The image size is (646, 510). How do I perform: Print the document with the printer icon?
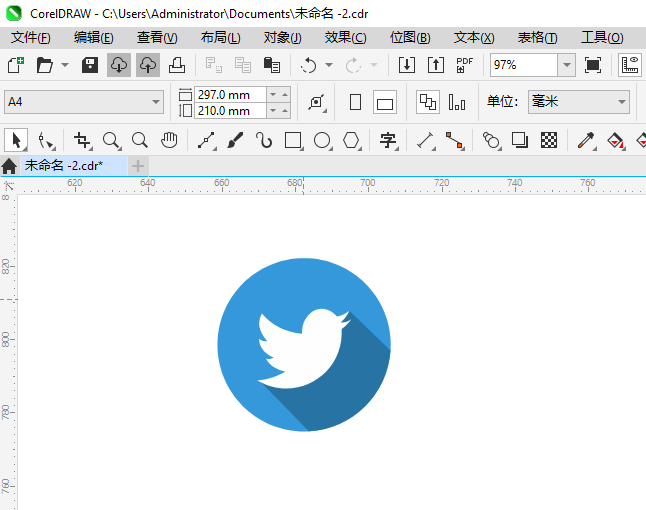(177, 65)
